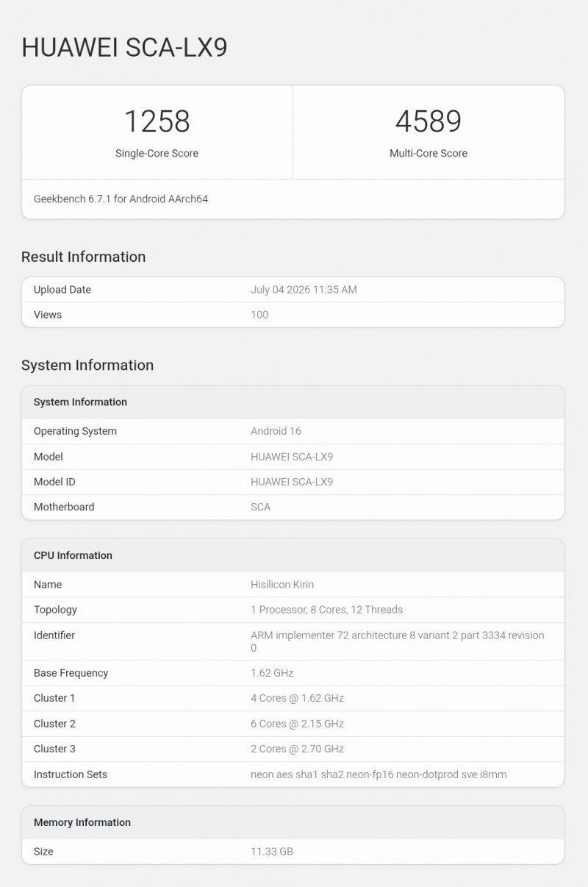This screenshot has height=887, width=588.
Task: Select the ARM implementer identifier text
Action: click(x=398, y=641)
